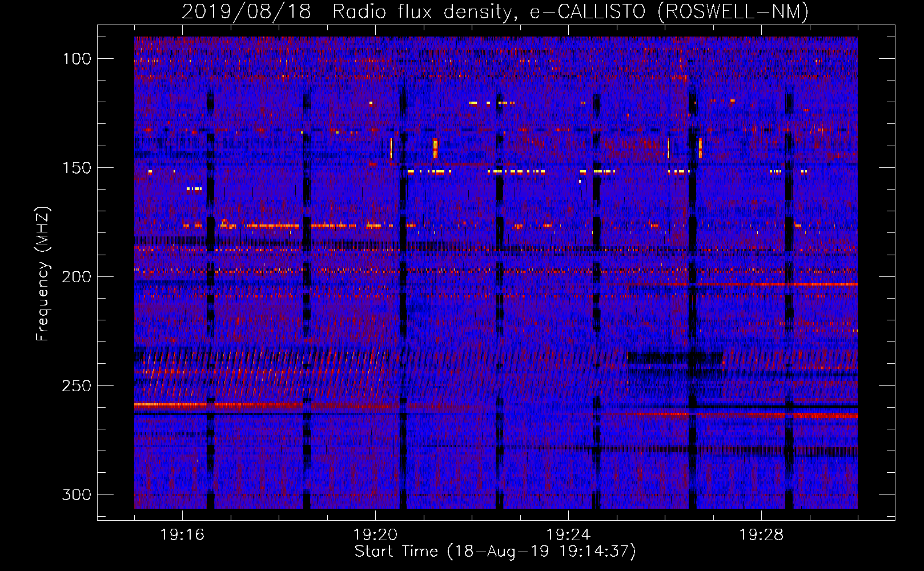Click the 100 frequency tick label
The width and height of the screenshot is (924, 571).
(x=77, y=59)
